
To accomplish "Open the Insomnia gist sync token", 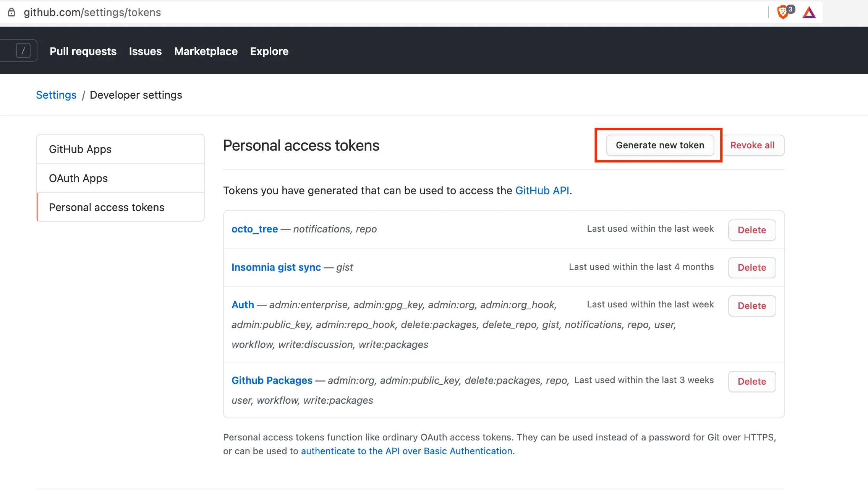I will 276,267.
